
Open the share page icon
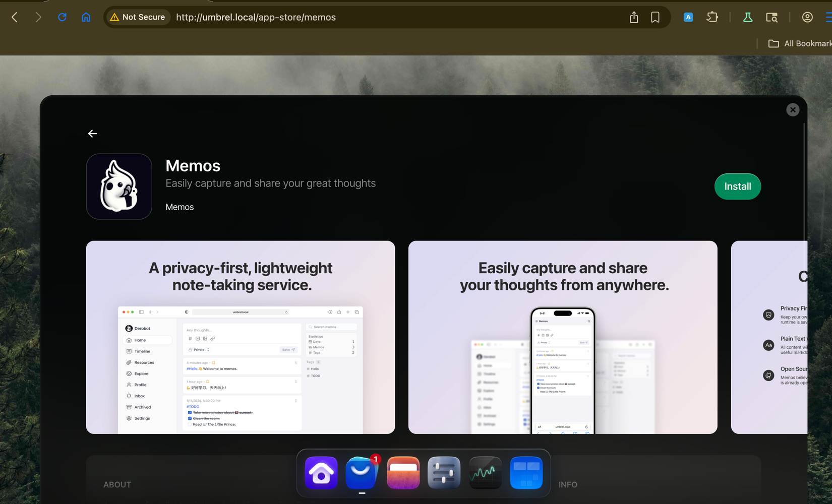(x=634, y=17)
